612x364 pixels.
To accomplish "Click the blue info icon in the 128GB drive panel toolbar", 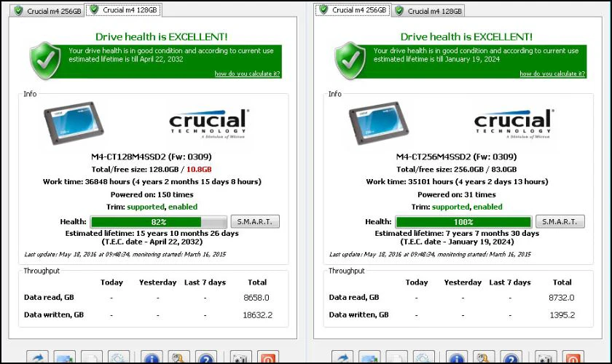I will pyautogui.click(x=152, y=357).
